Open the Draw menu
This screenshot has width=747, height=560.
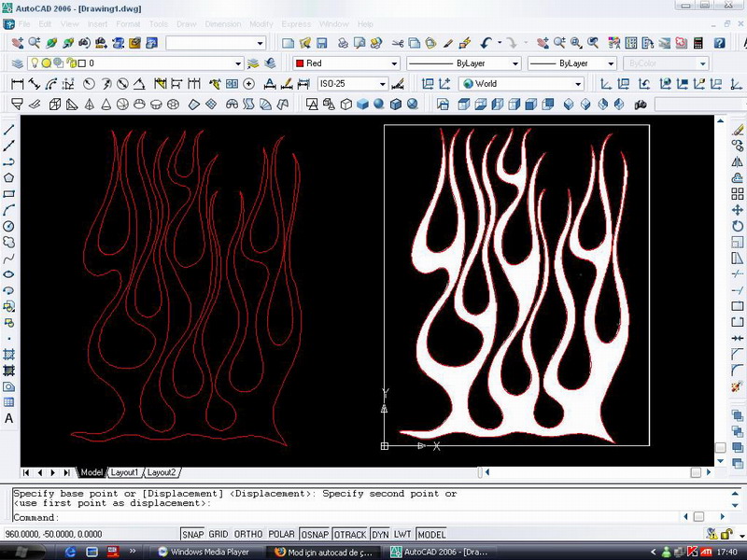pos(186,24)
